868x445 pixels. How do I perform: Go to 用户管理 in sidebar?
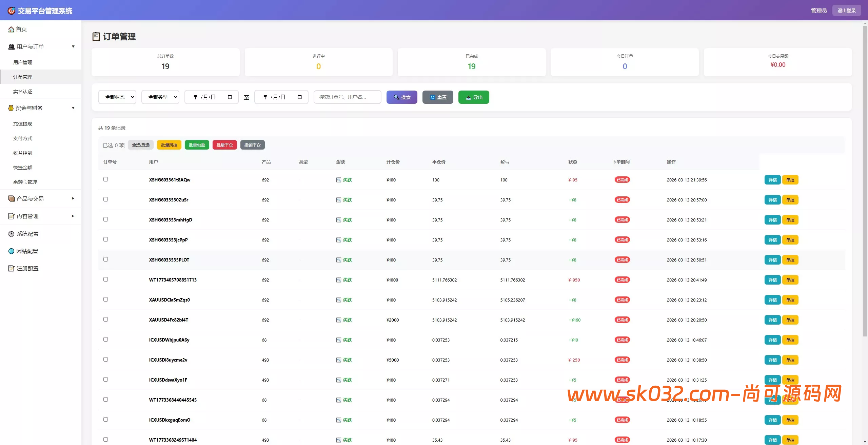(x=23, y=62)
